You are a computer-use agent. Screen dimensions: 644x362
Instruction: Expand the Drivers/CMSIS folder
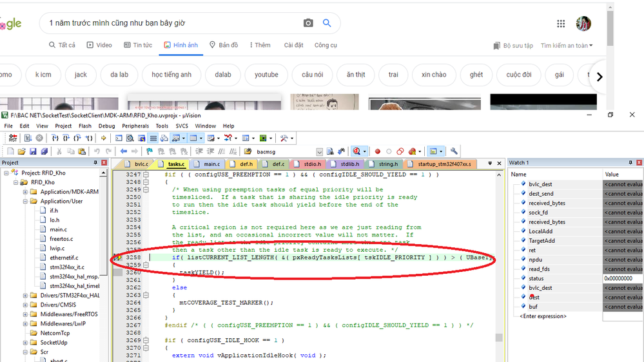pos(25,305)
